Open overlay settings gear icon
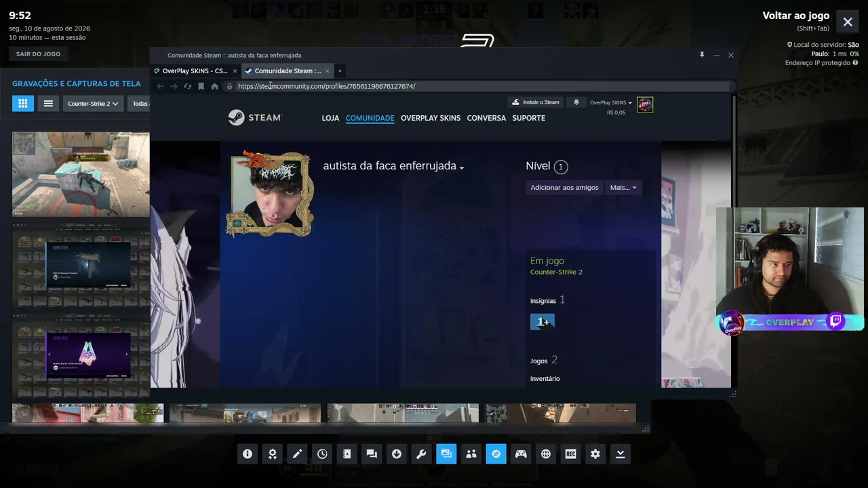Screen dimensions: 868x488 [x=595, y=454]
